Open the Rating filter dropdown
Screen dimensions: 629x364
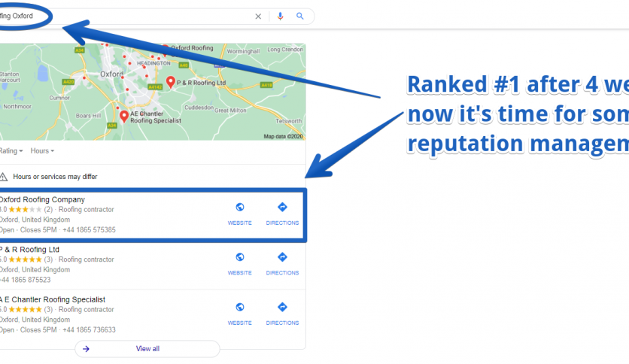[11, 151]
